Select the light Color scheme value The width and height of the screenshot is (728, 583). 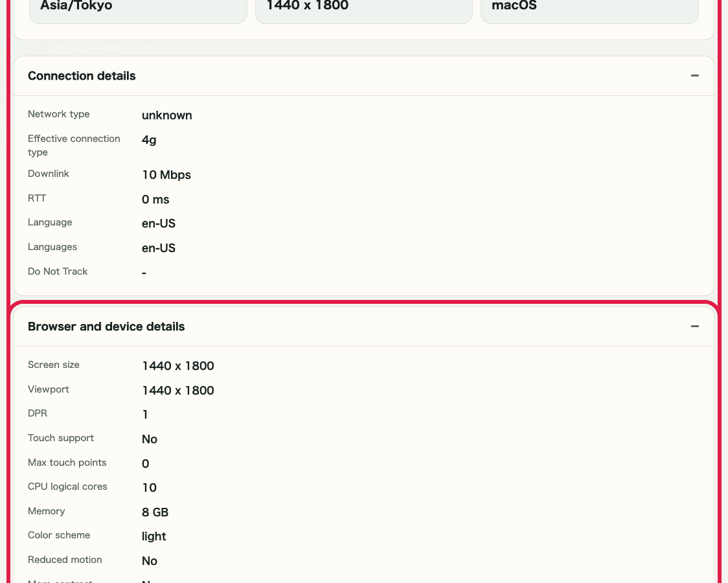pos(154,536)
